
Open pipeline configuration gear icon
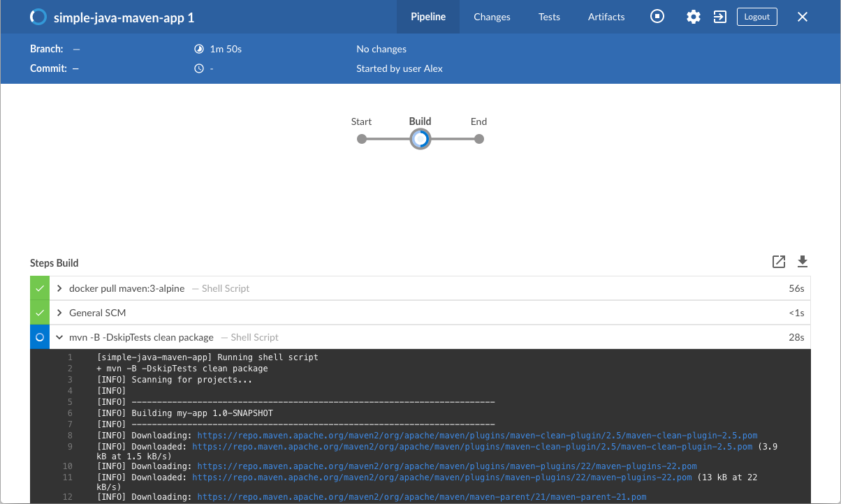coord(693,17)
